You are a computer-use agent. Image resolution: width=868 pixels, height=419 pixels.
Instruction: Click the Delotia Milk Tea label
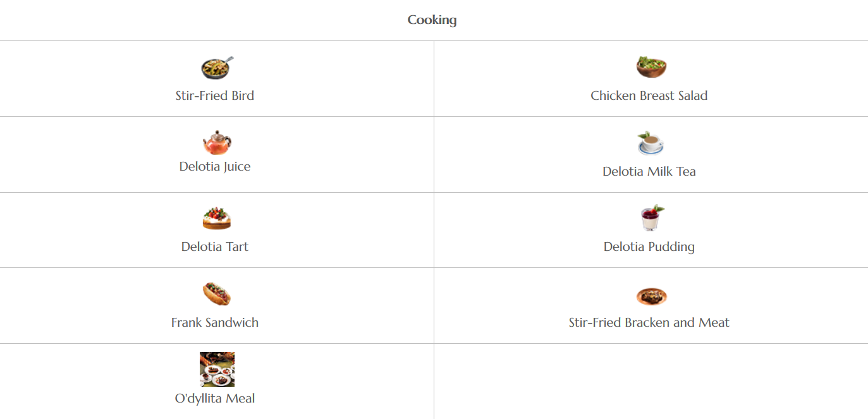click(x=649, y=172)
